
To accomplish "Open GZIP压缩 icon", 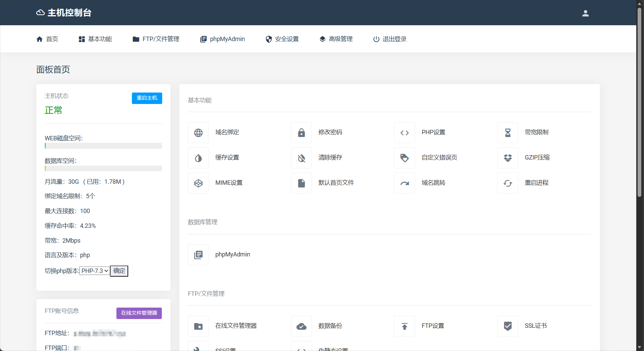I will tap(508, 158).
